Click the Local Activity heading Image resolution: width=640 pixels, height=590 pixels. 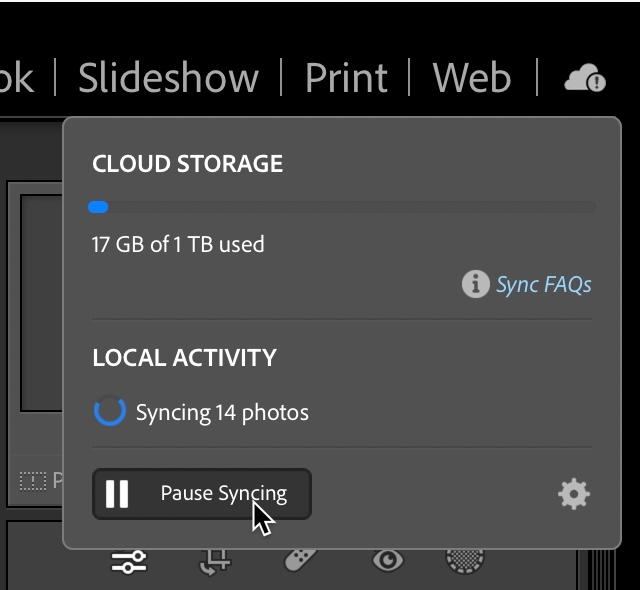184,358
